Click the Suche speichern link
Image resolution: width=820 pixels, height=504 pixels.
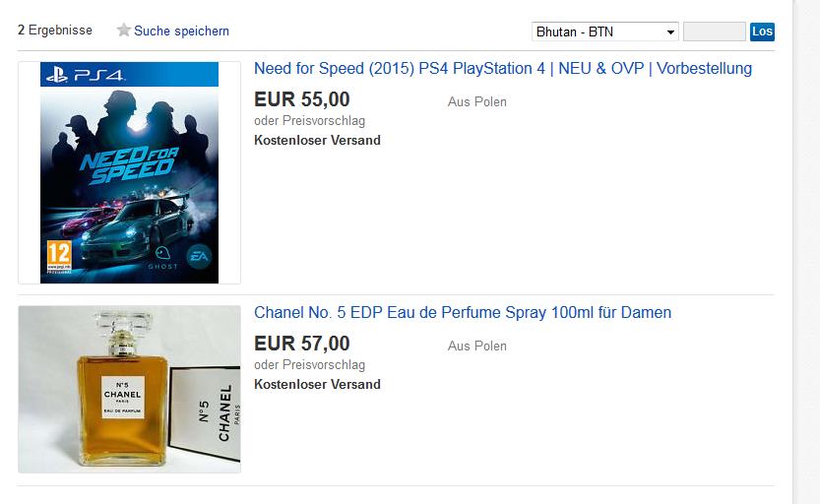click(x=181, y=31)
